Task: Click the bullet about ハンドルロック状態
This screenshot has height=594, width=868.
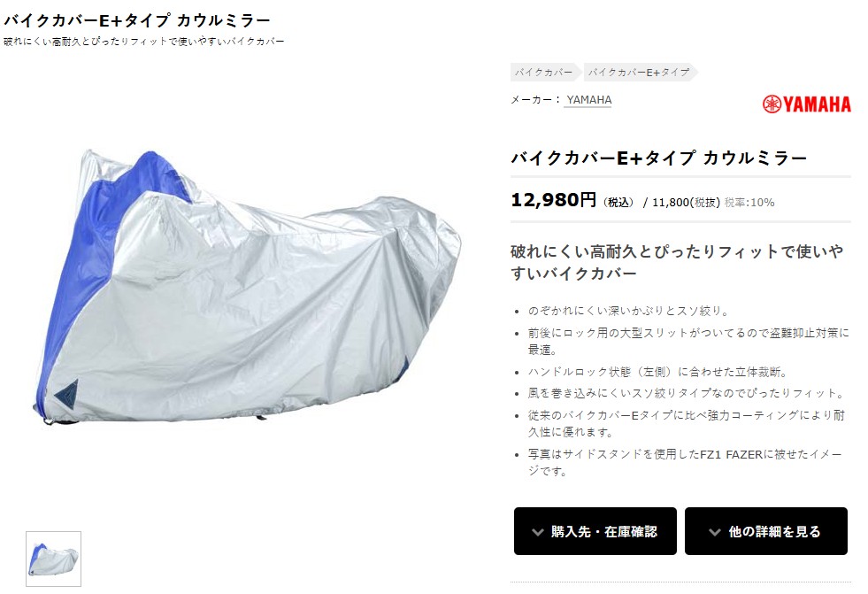Action: [657, 372]
